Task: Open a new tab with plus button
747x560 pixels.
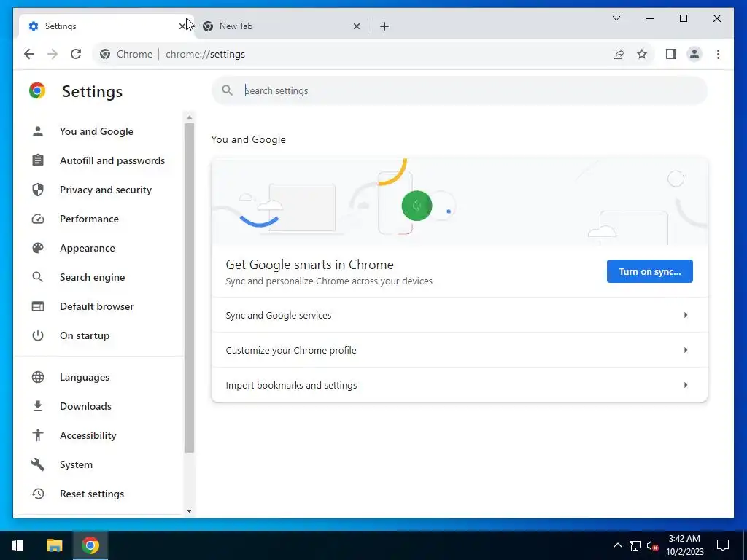Action: pos(384,26)
